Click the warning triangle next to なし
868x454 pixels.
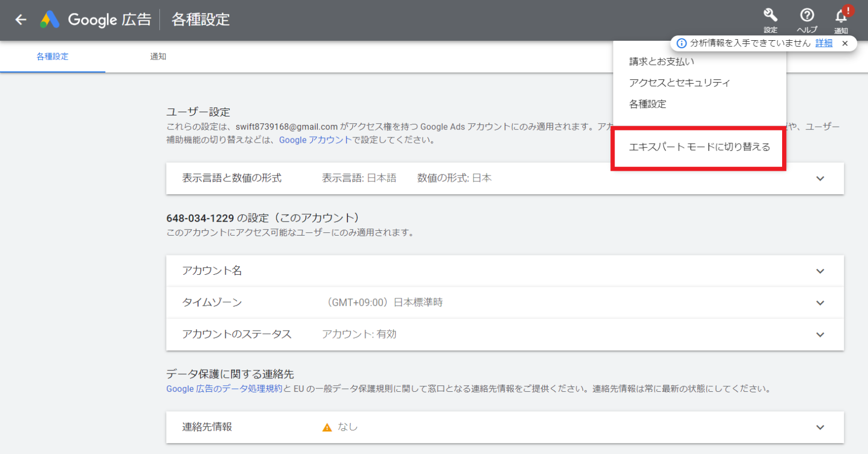pos(327,428)
